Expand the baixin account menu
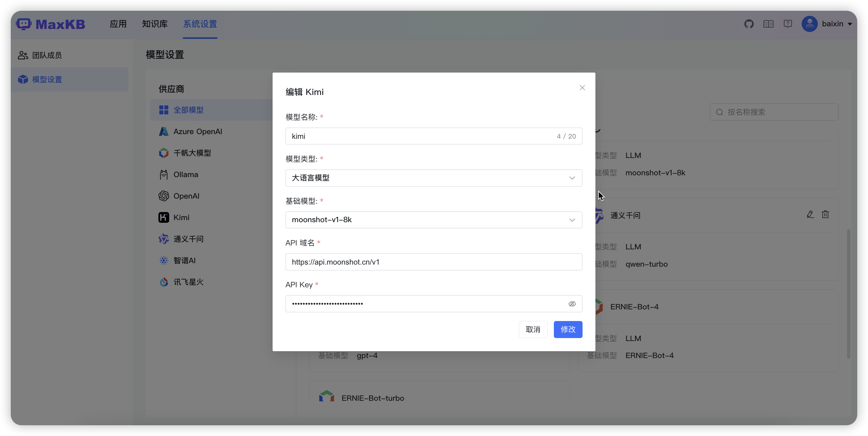Screen dimensions: 868x436 (x=828, y=24)
